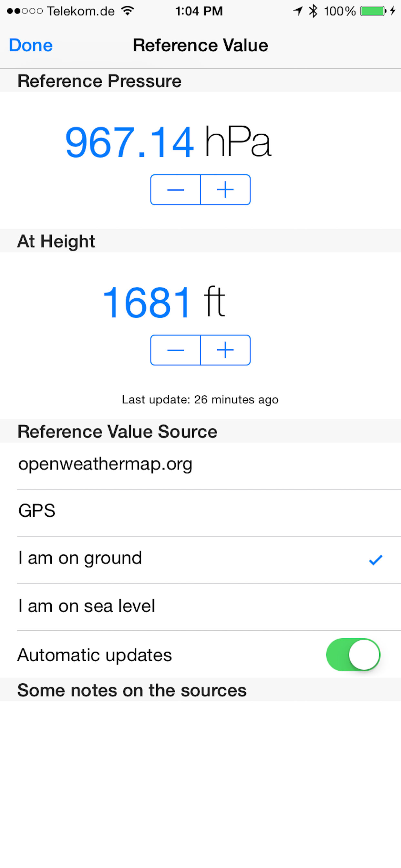Tap the Done button

pyautogui.click(x=31, y=45)
